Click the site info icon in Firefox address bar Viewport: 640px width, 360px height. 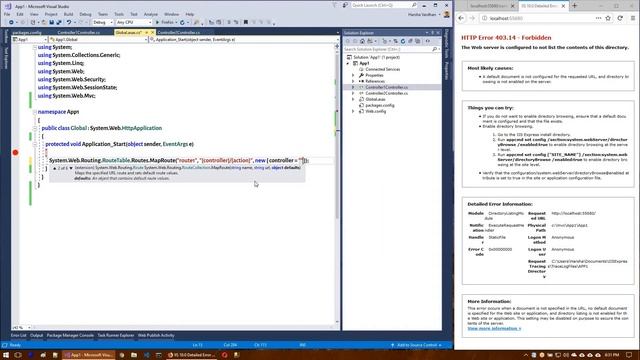(x=484, y=18)
